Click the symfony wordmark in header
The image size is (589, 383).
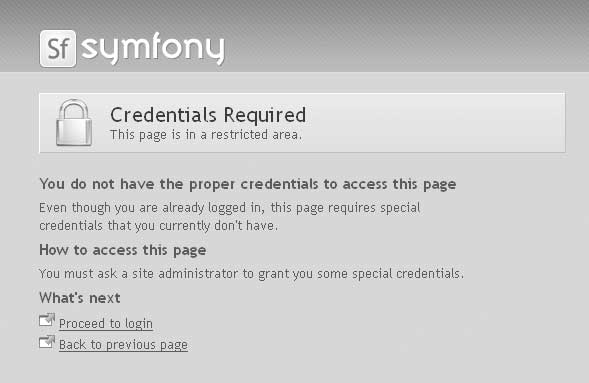click(153, 48)
